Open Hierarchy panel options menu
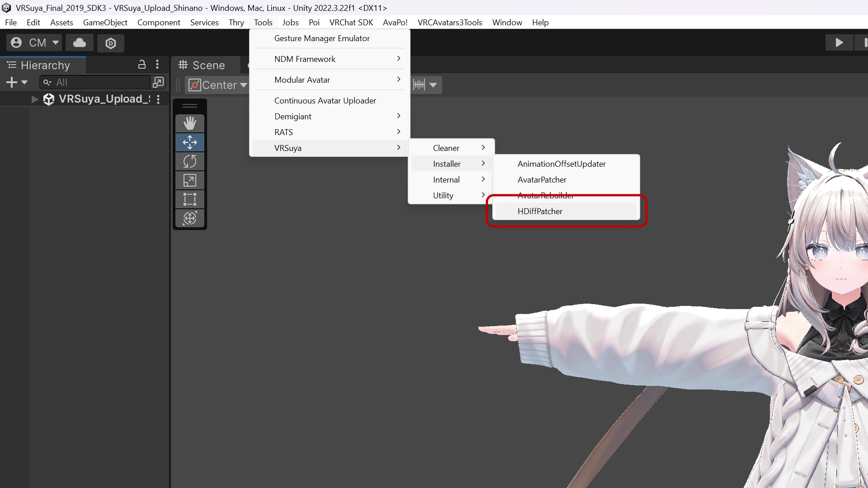868x488 pixels. [x=157, y=65]
